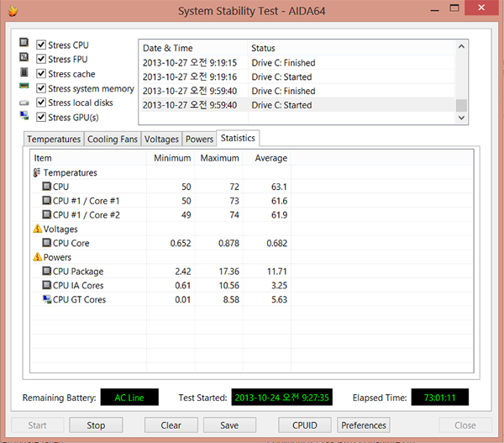Screen dimensions: 504x443
Task: Click chip icon of CPU #1 / Core #1
Action: click(46, 200)
